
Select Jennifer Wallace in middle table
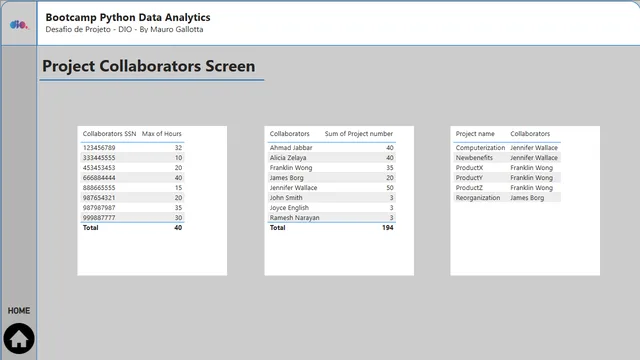pyautogui.click(x=293, y=188)
